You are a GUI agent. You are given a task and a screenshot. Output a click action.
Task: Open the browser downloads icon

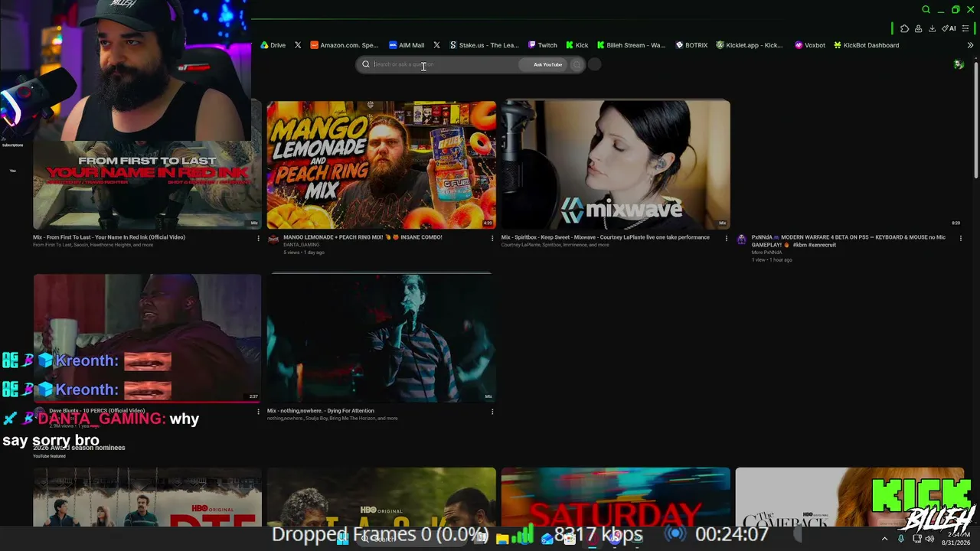[932, 28]
